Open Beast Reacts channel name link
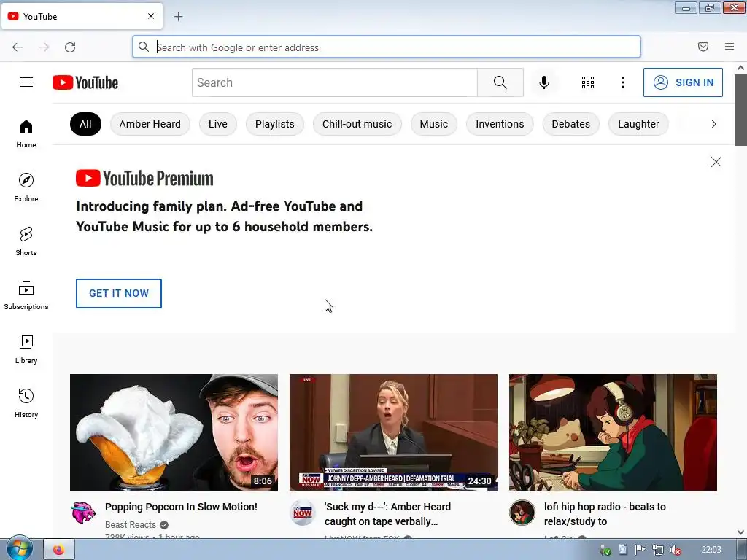 tap(131, 525)
